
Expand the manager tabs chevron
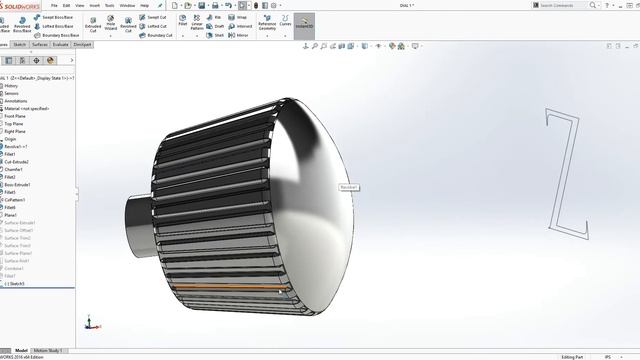(72, 60)
